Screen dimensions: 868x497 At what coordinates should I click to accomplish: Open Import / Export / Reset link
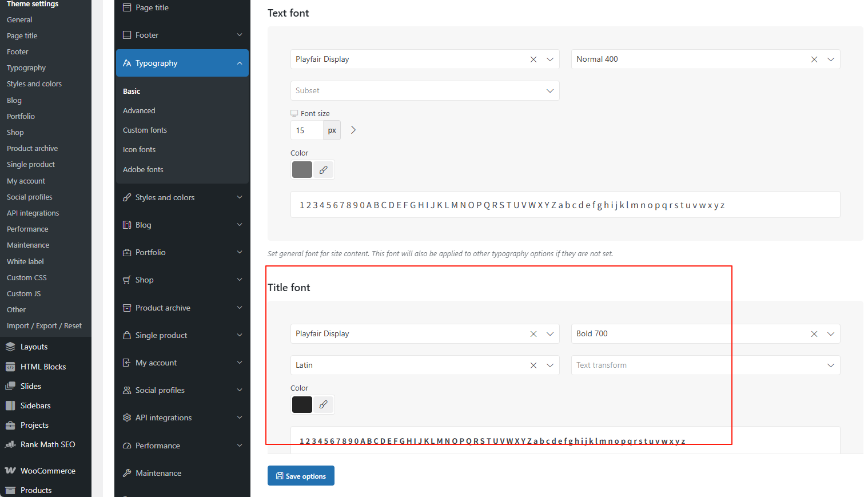pos(44,326)
